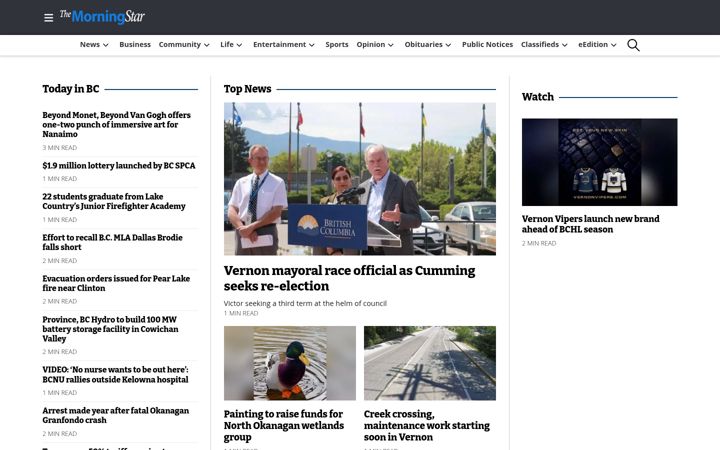Viewport: 720px width, 450px height.
Task: Click the mallard duck painting thumbnail
Action: pos(290,363)
